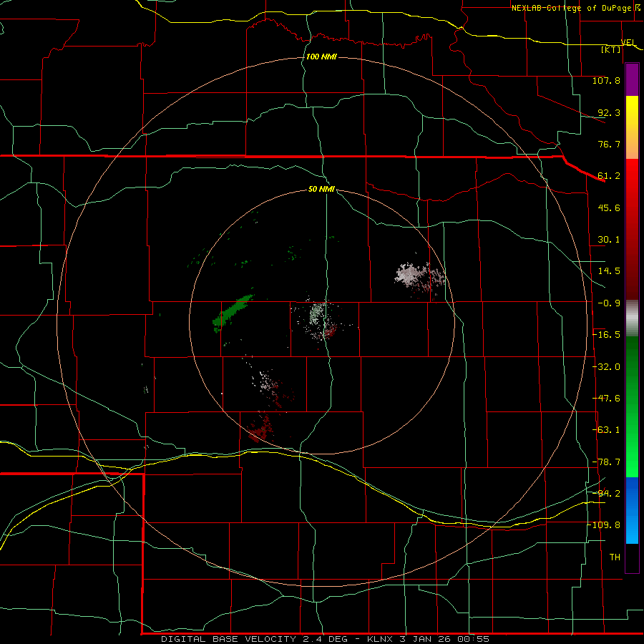This screenshot has height=644, width=644.
Task: Click the 92.3 velocity scale value
Action: pyautogui.click(x=609, y=112)
